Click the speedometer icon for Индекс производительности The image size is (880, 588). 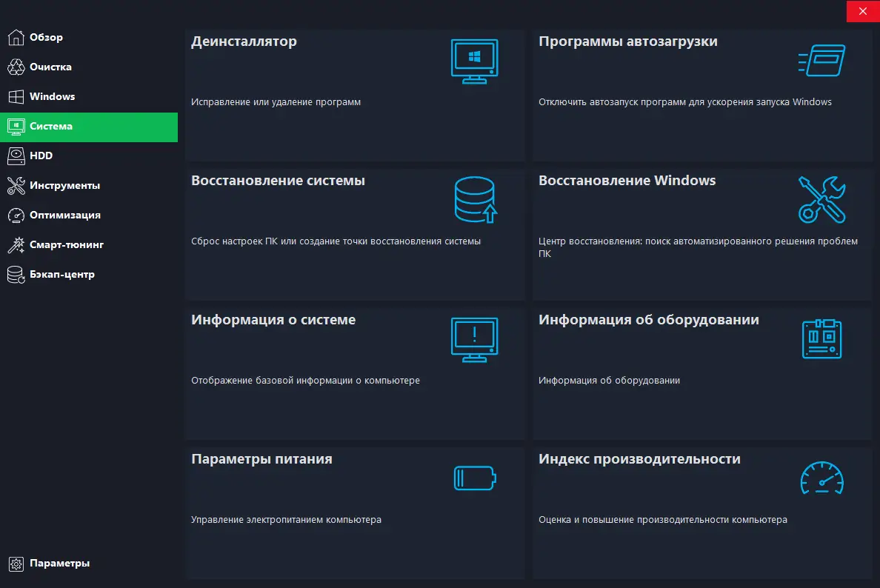[x=822, y=478]
